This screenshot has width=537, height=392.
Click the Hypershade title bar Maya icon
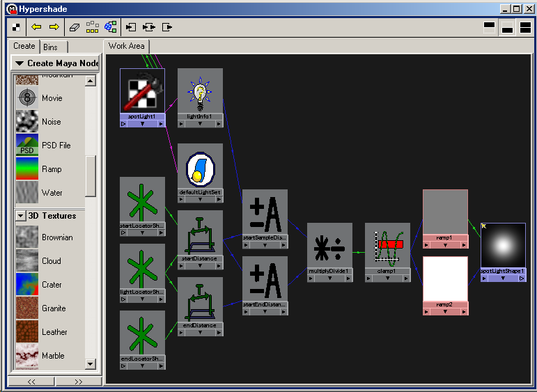pos(12,9)
